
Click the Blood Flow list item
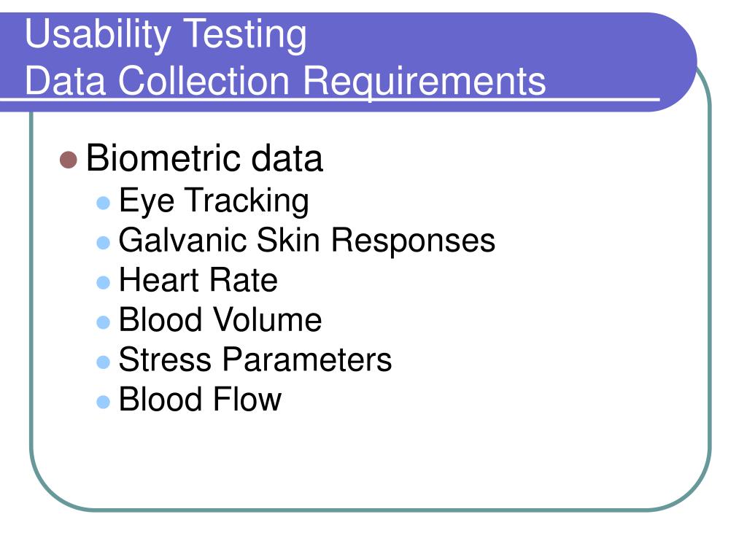pos(200,399)
